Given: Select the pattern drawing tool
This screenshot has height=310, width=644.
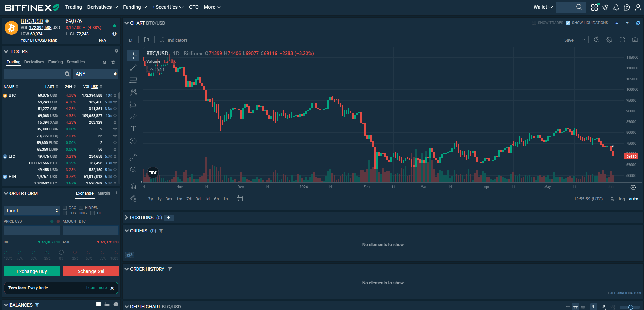Looking at the screenshot, I should (x=133, y=92).
